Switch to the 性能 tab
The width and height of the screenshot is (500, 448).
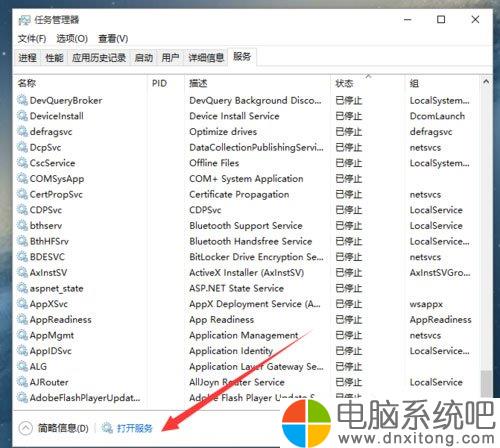(x=54, y=58)
